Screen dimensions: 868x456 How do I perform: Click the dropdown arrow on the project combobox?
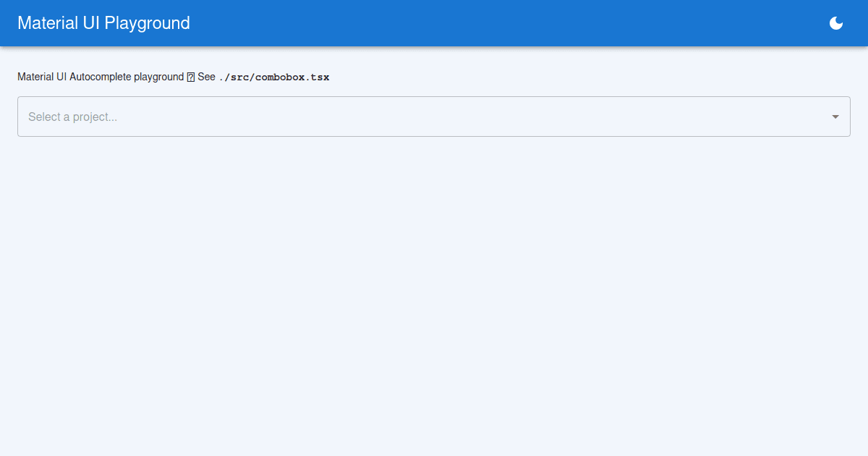tap(835, 116)
